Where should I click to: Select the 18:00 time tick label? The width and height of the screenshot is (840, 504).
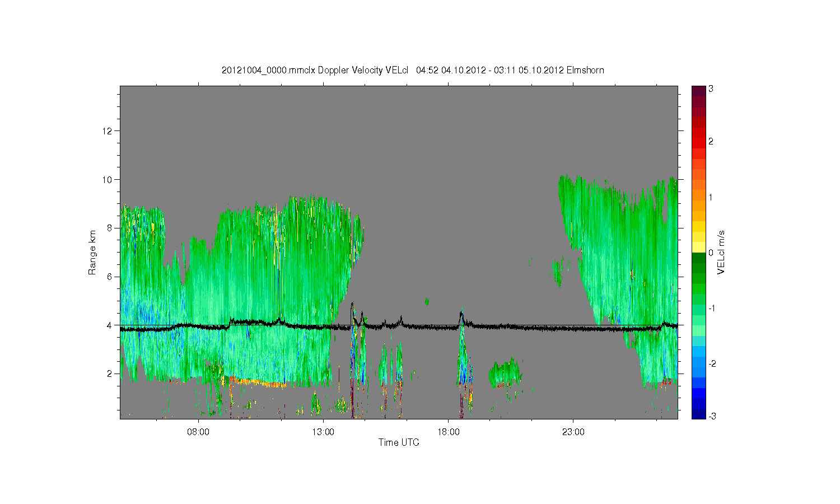(x=449, y=432)
